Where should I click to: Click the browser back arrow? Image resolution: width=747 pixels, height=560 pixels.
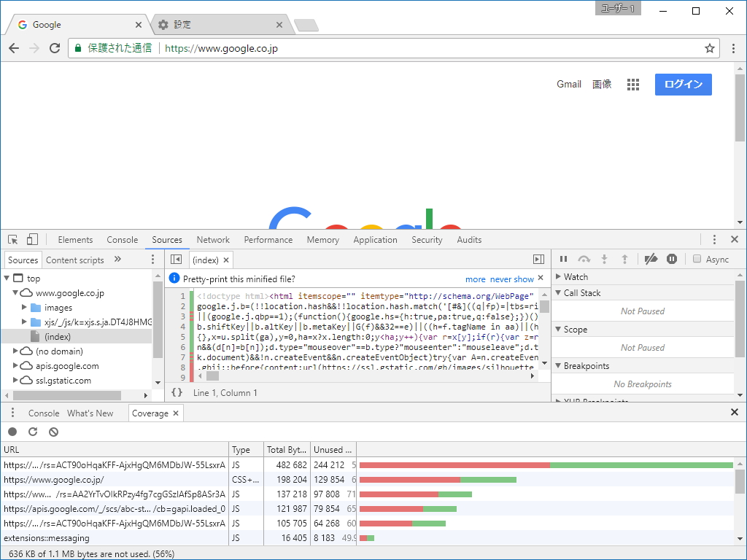14,48
